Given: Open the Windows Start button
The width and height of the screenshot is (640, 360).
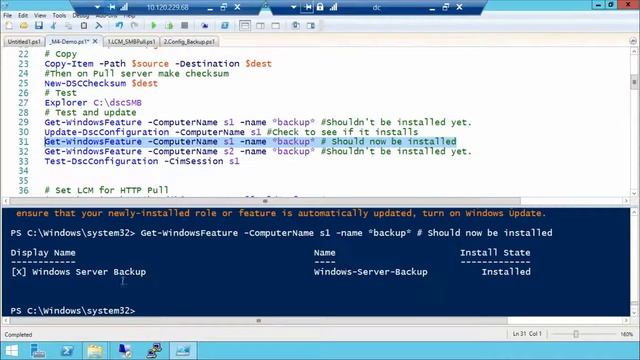Looking at the screenshot, I should [12, 351].
